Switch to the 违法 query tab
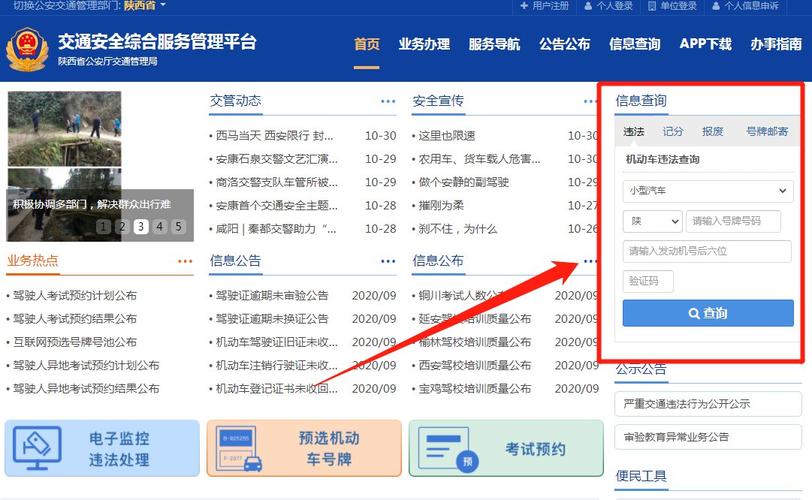Viewport: 812px width, 500px height. click(x=633, y=131)
